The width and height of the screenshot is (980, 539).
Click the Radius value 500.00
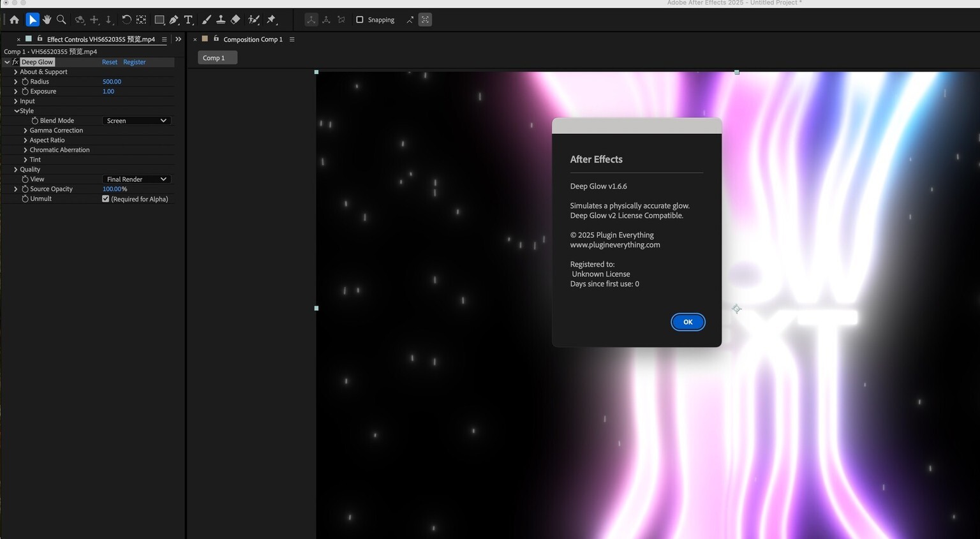(112, 82)
